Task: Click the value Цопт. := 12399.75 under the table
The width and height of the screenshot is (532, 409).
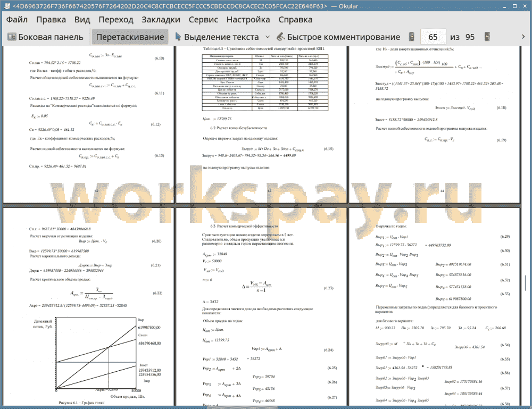Action: click(x=217, y=119)
